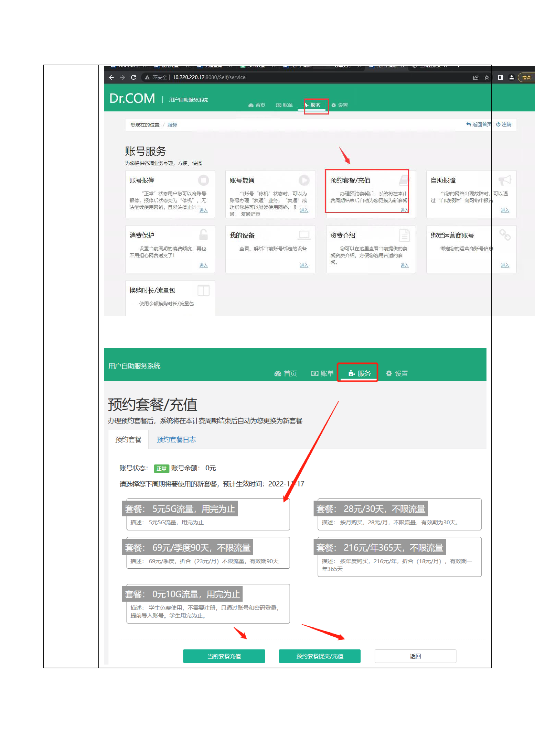
Task: Click 返回首页 link in breadcrumb bar
Action: (479, 124)
